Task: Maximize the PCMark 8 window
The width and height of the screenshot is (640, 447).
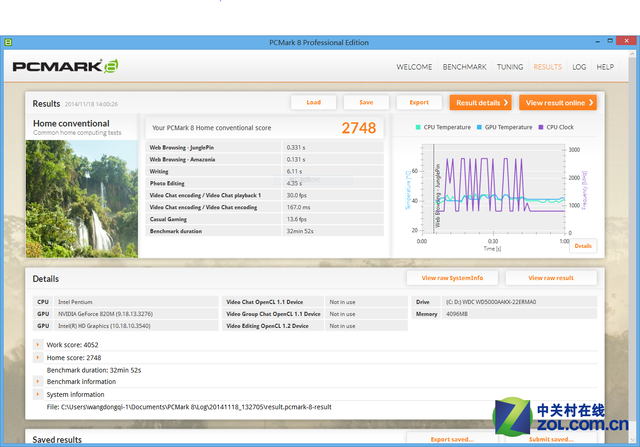Action: tap(610, 41)
